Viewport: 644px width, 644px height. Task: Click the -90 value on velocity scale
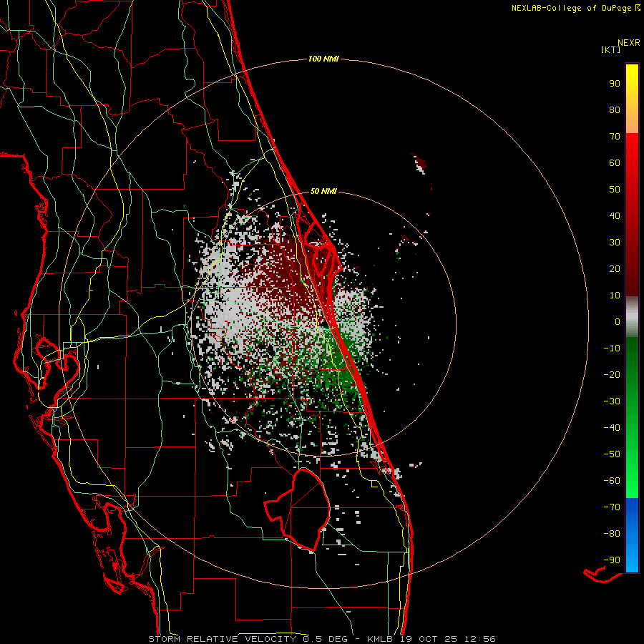coord(612,560)
